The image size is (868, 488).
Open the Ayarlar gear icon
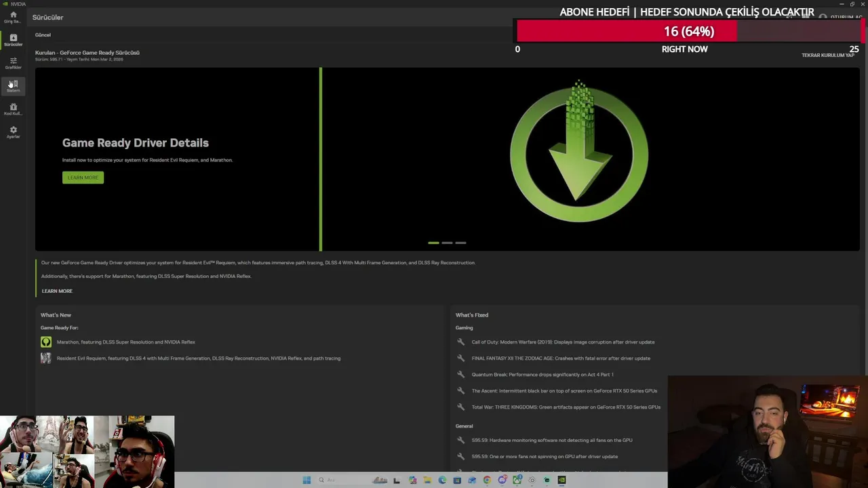click(x=13, y=132)
